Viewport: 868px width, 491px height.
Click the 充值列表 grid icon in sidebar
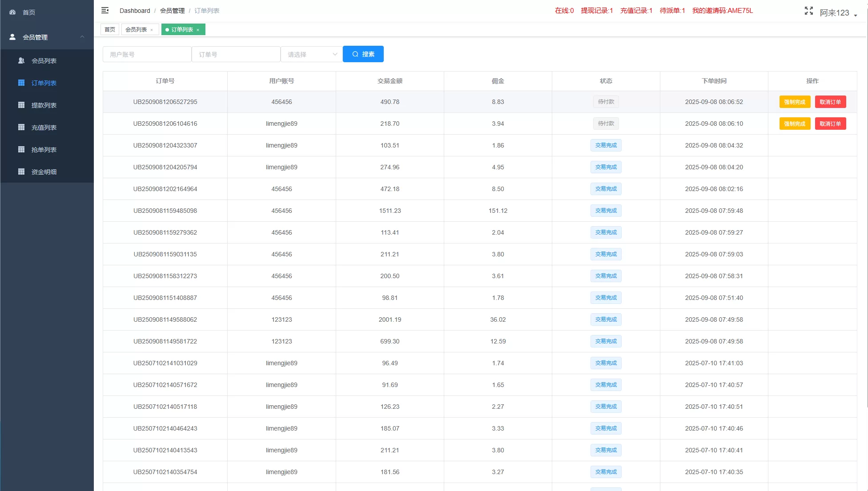click(x=21, y=127)
